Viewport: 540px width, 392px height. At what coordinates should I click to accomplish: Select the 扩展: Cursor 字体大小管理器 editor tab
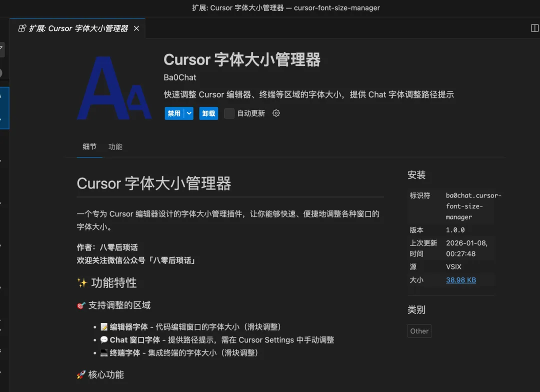click(x=77, y=28)
